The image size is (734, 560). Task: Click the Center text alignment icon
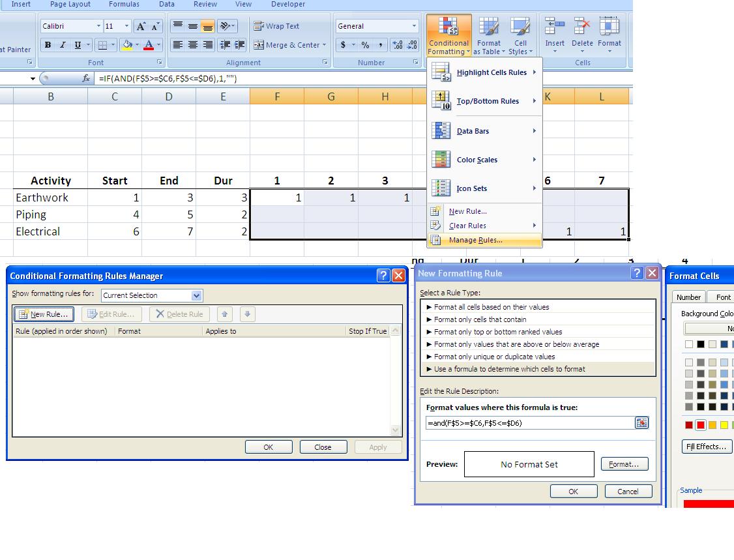pos(193,45)
